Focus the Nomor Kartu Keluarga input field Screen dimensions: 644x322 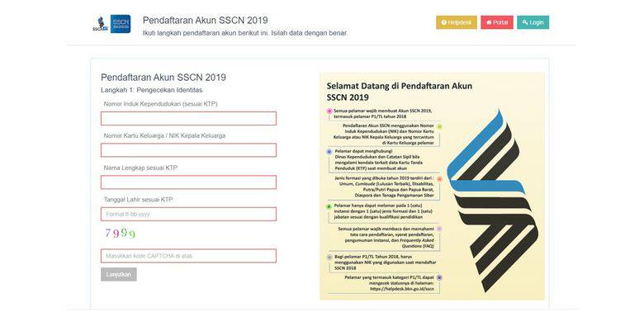pos(188,150)
